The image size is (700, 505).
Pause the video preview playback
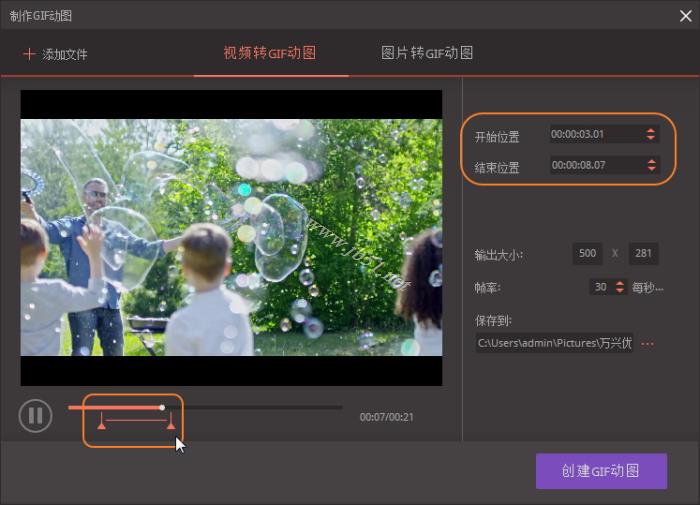point(35,415)
